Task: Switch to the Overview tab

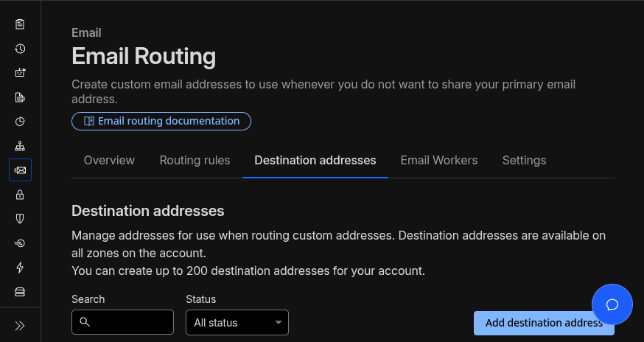Action: (x=109, y=160)
